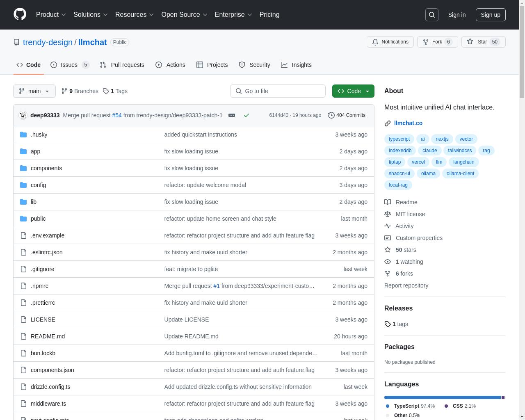Click the Sign in link
Image resolution: width=525 pixels, height=420 pixels.
[x=457, y=15]
